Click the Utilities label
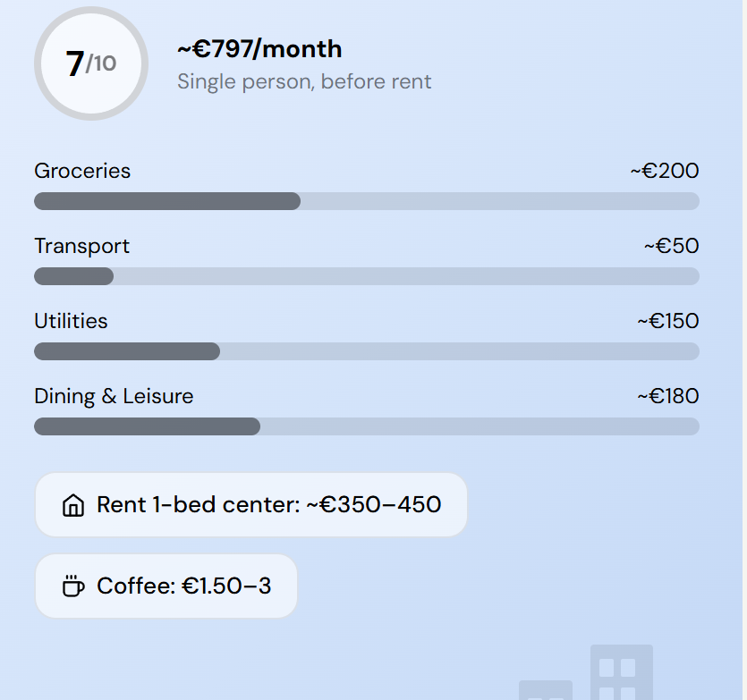 coord(71,321)
